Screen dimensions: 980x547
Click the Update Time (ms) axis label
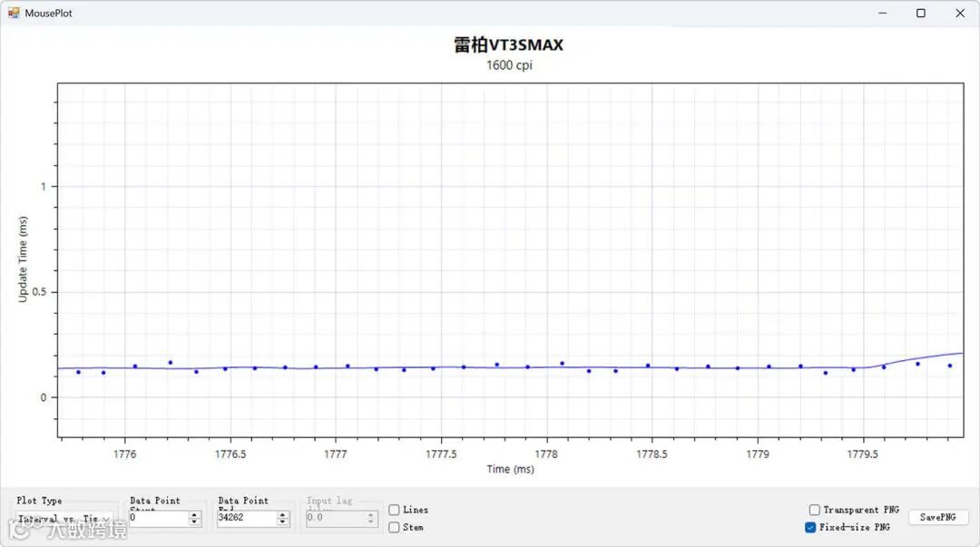click(x=23, y=259)
